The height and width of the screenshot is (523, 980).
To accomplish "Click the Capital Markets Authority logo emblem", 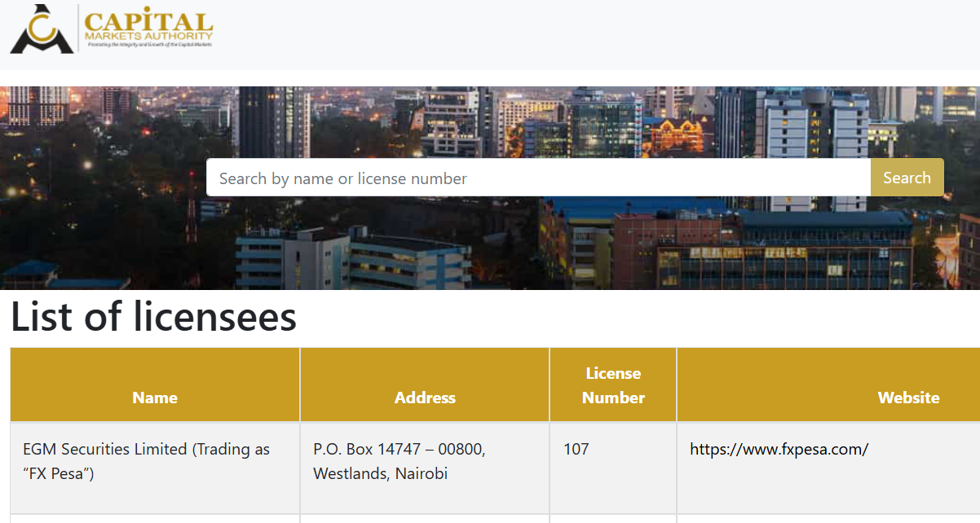I will click(41, 29).
